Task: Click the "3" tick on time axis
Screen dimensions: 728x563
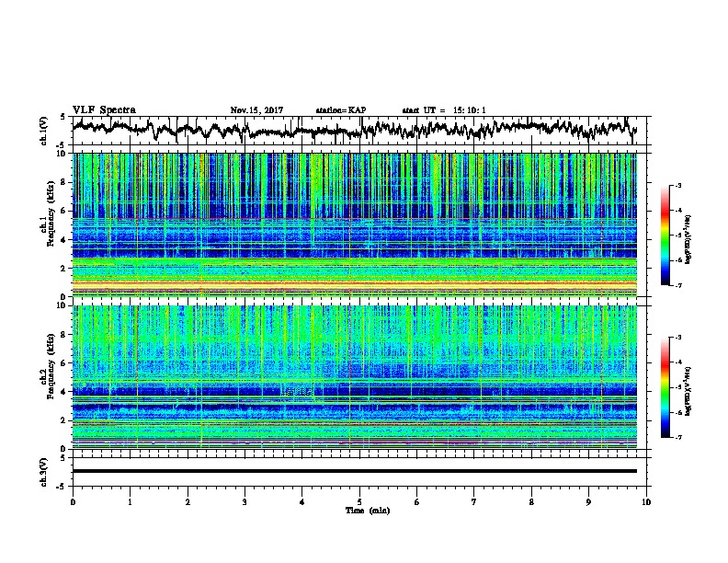Action: coord(245,502)
